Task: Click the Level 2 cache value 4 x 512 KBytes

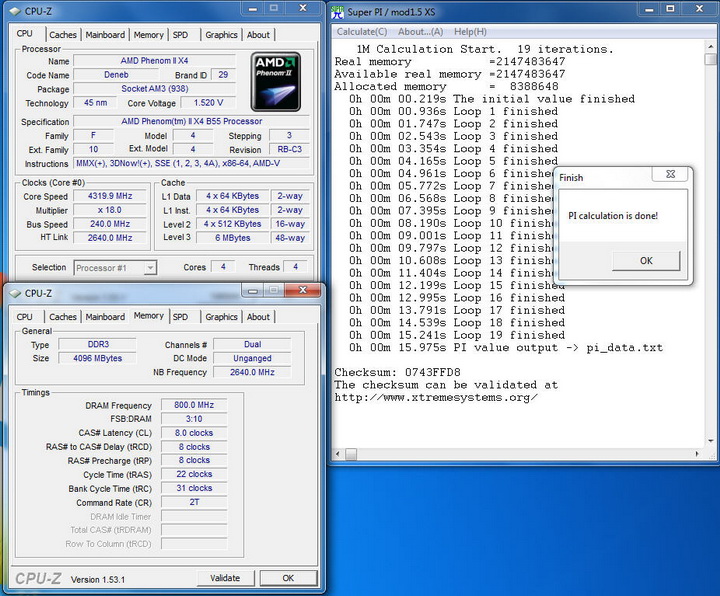Action: point(232,224)
